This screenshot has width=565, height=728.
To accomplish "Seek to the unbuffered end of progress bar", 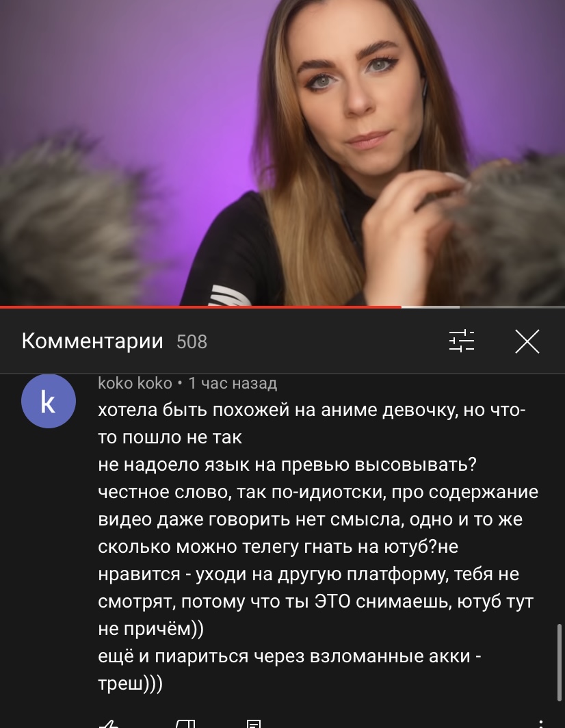I will click(x=512, y=307).
